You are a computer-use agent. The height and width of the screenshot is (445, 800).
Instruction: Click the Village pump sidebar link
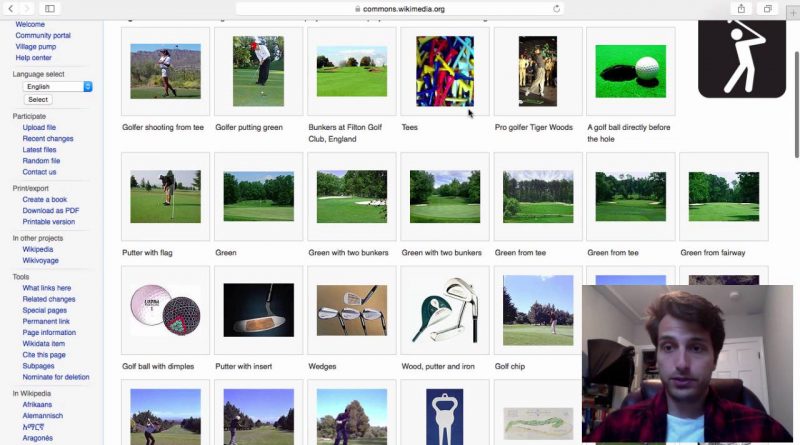[x=36, y=47]
